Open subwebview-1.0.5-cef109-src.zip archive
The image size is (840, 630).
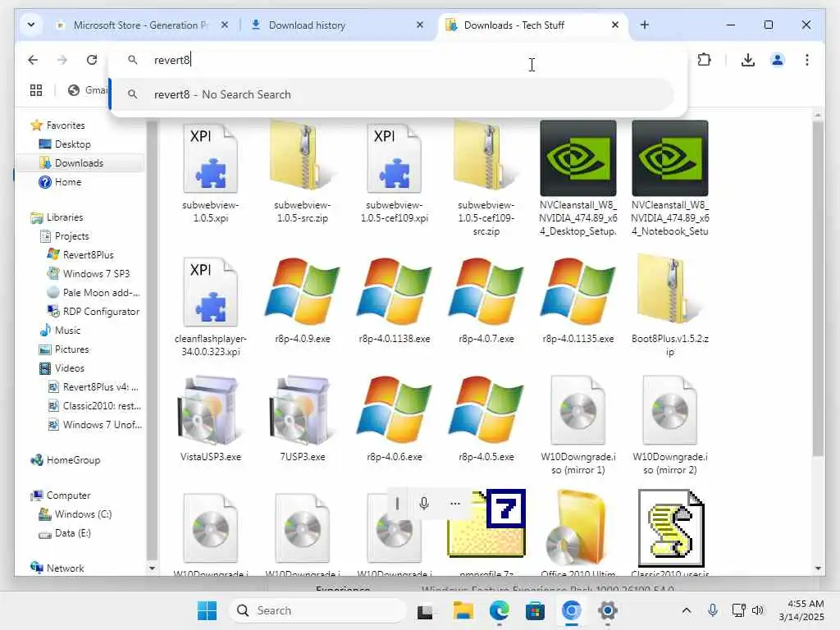pos(486,180)
